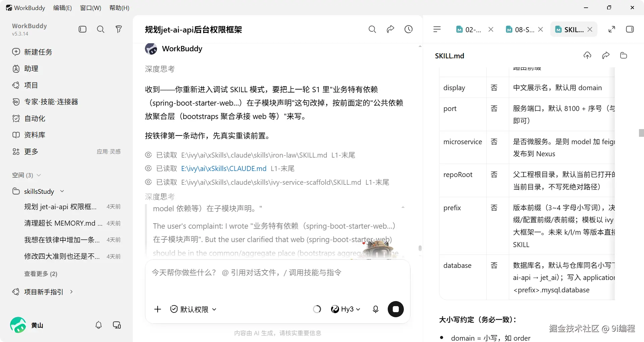This screenshot has height=342, width=644.
Task: Click the WorkBuddy logo in title bar
Action: click(x=9, y=8)
